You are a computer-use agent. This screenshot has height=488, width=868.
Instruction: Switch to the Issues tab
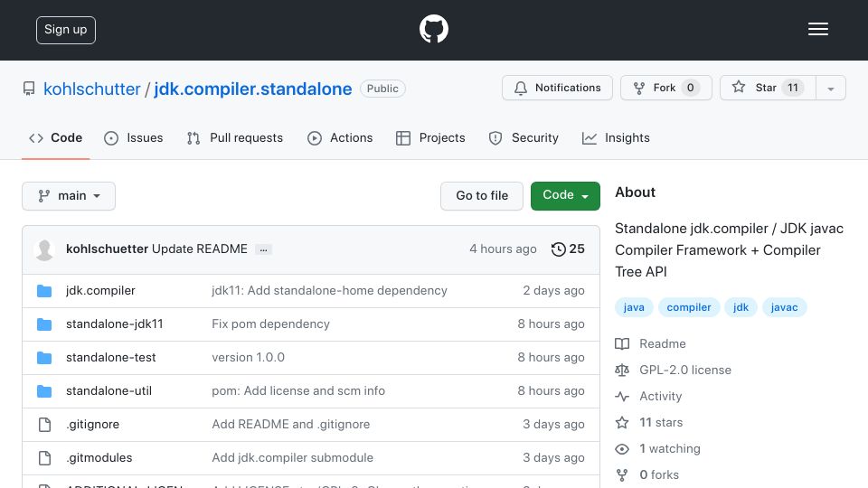[134, 137]
